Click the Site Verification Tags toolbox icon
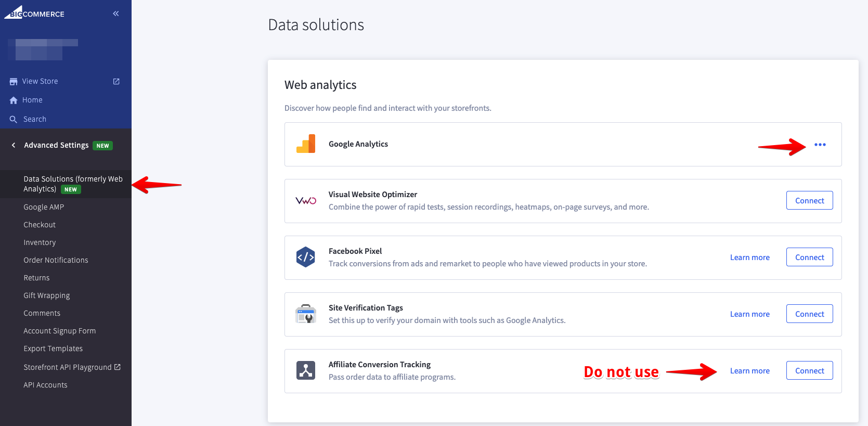This screenshot has height=426, width=868. pyautogui.click(x=306, y=314)
